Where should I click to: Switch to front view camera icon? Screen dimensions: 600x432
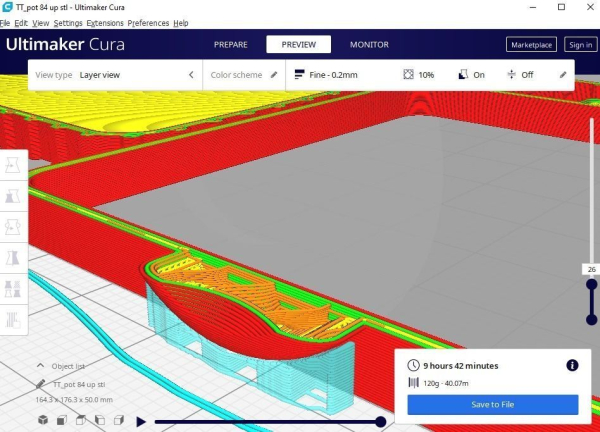[x=62, y=420]
